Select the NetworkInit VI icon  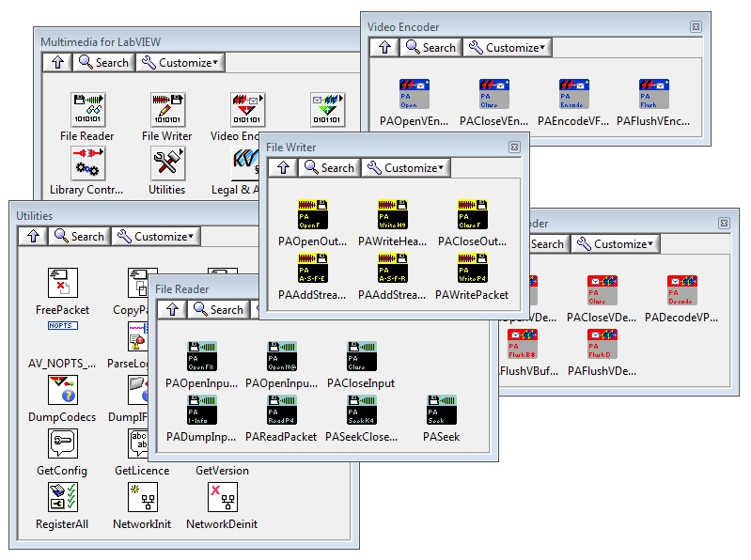pyautogui.click(x=143, y=497)
